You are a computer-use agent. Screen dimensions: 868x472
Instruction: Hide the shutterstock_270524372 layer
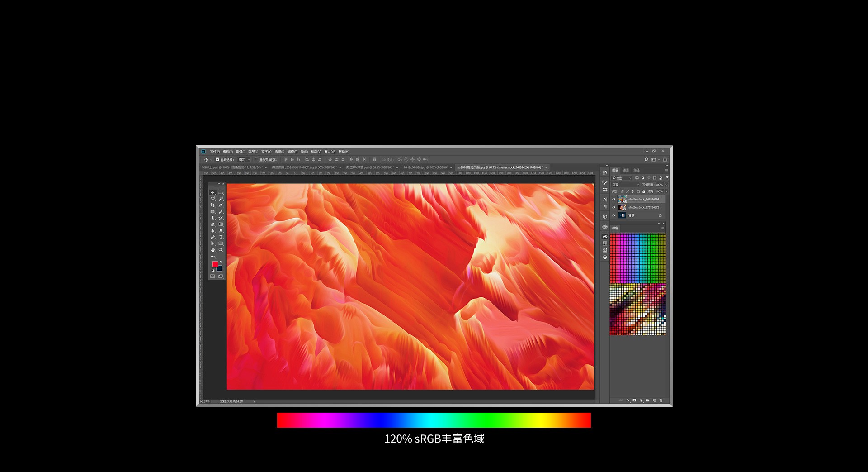614,207
